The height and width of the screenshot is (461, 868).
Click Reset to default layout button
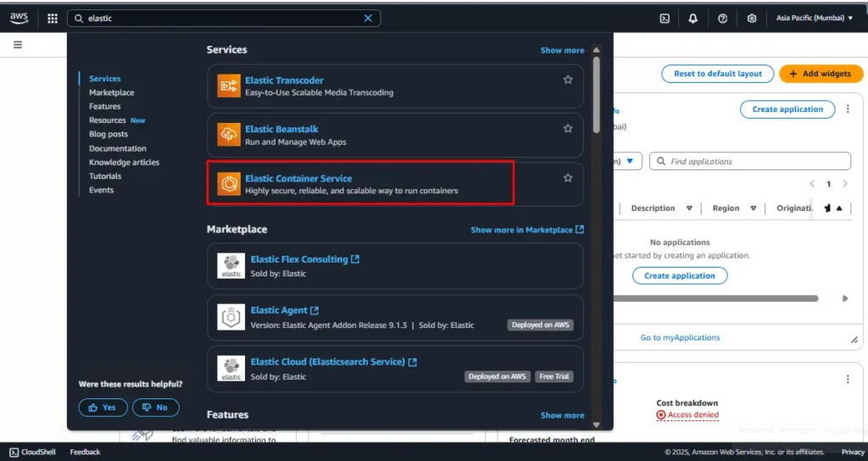(717, 74)
